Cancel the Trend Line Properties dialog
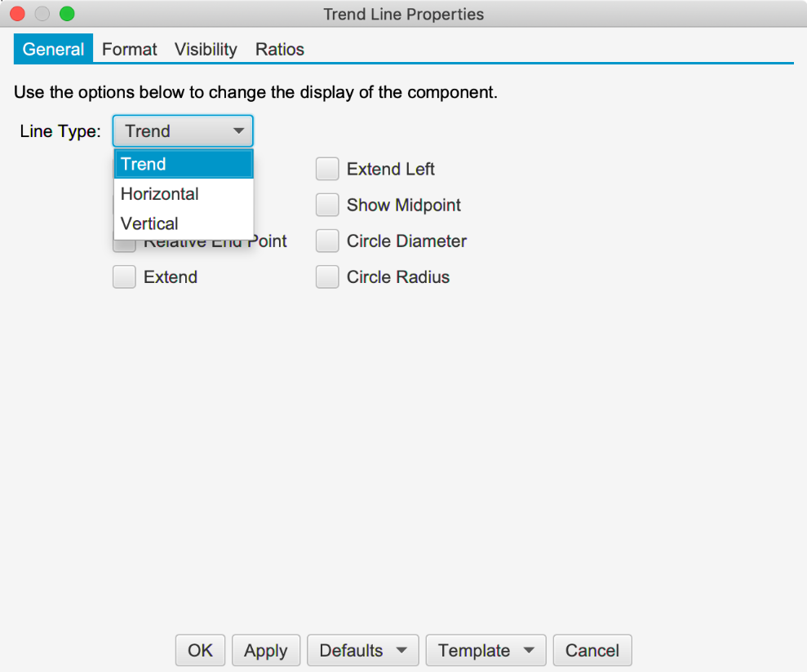Viewport: 807px width, 672px height. click(592, 651)
